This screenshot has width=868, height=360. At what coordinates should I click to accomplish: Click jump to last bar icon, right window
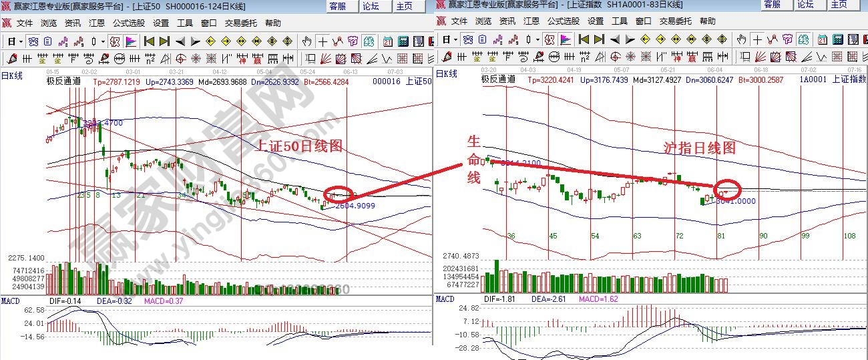click(597, 40)
